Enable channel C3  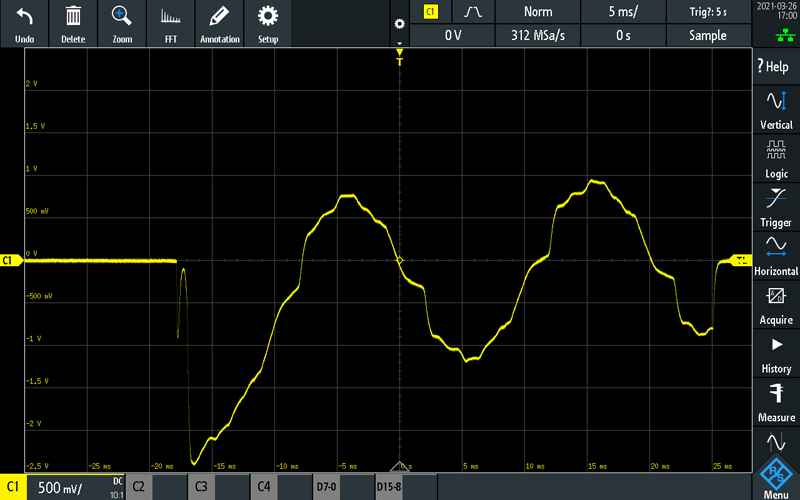(201, 486)
